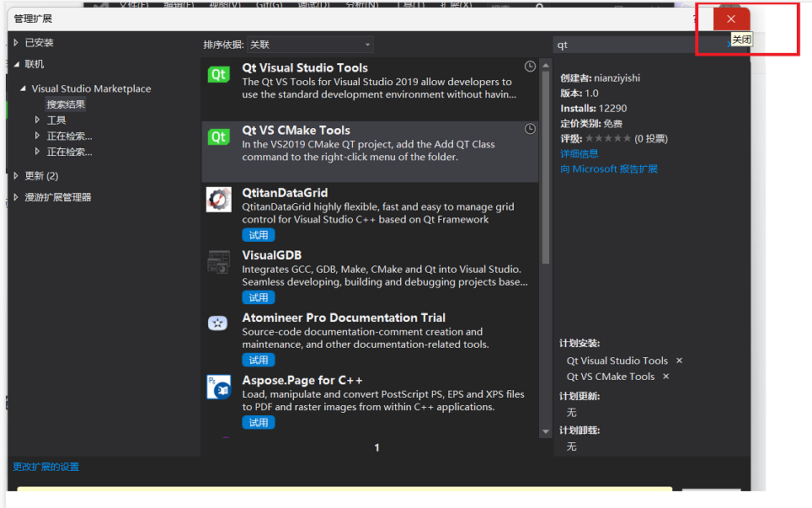The height and width of the screenshot is (508, 812).
Task: Select the 搜索结果 tree item
Action: click(66, 104)
